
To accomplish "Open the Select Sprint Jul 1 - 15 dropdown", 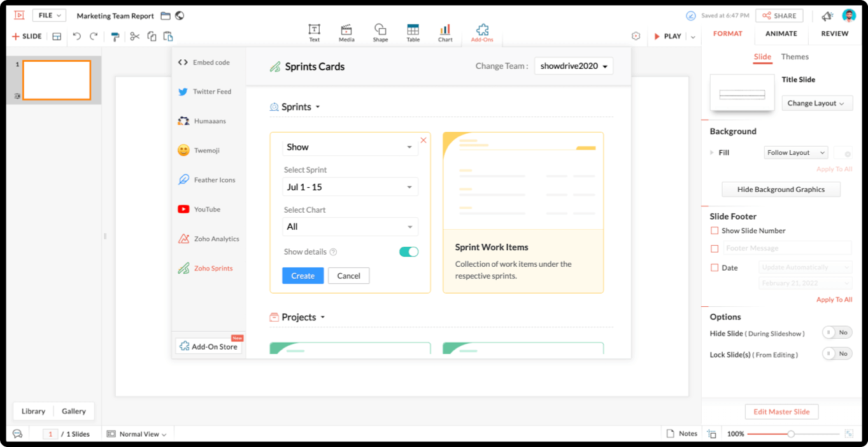I will pyautogui.click(x=350, y=187).
